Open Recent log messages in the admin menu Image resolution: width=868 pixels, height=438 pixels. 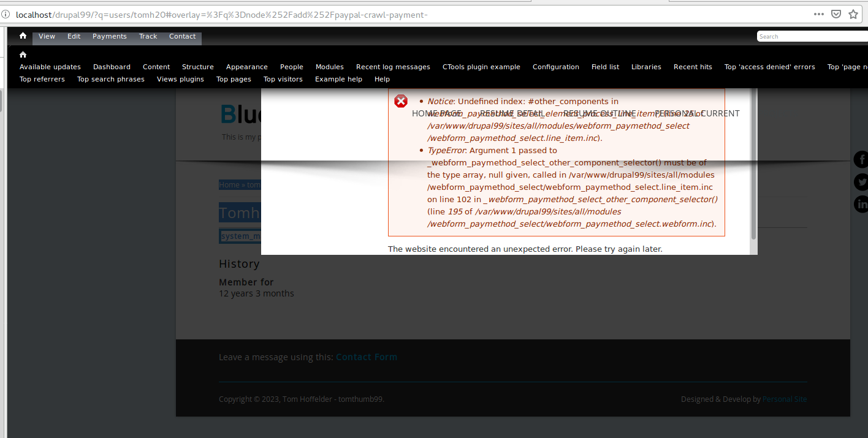click(x=392, y=67)
